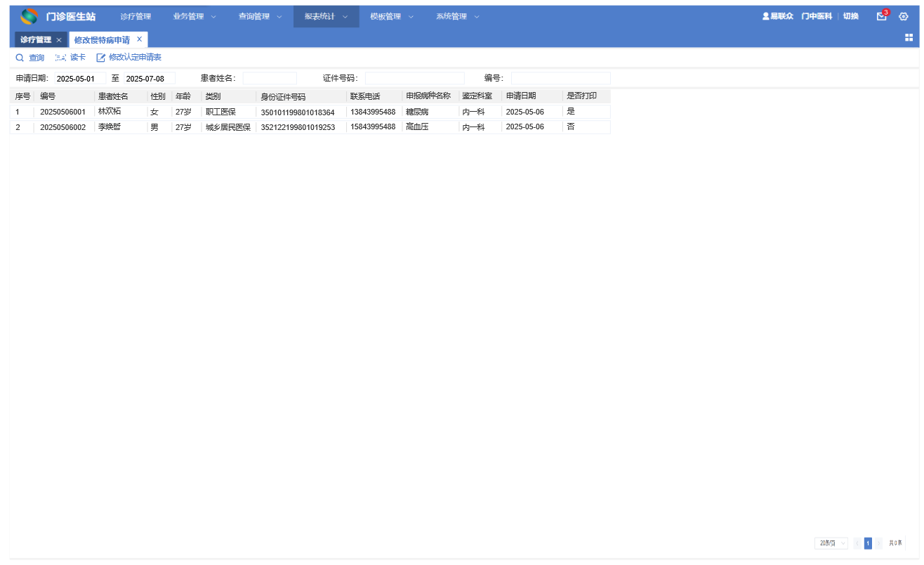Click the printed status 否 cell
This screenshot has width=924, height=565.
[x=570, y=126]
